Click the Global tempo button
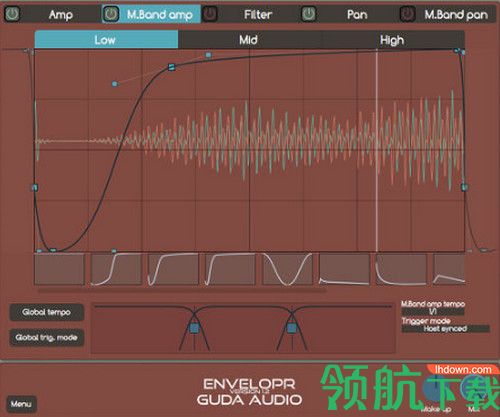Viewport: 500px width, 417px height. [47, 312]
